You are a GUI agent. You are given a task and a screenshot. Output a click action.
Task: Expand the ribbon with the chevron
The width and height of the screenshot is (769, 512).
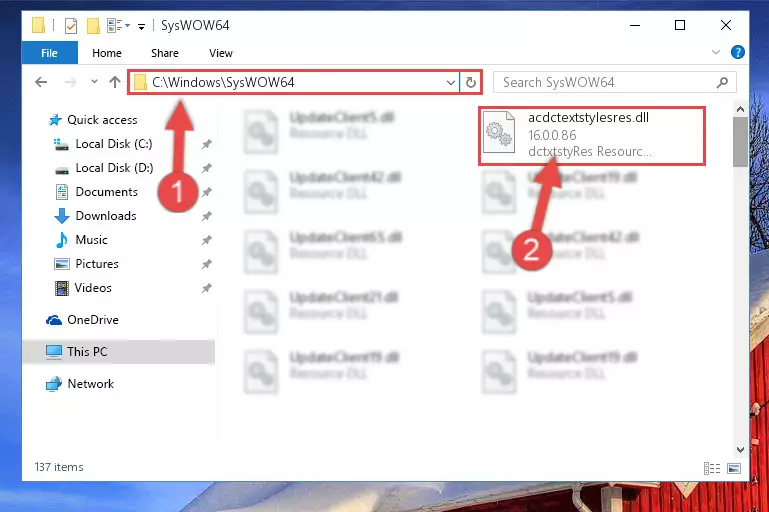(716, 52)
